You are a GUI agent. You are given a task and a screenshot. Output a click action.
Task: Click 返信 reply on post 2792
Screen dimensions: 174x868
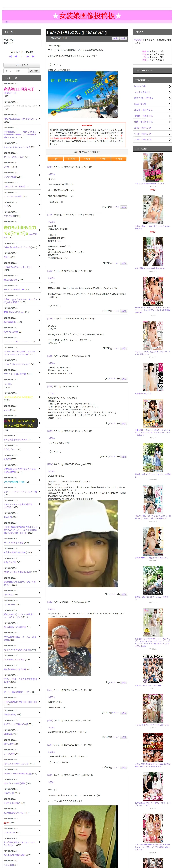(x=124, y=311)
